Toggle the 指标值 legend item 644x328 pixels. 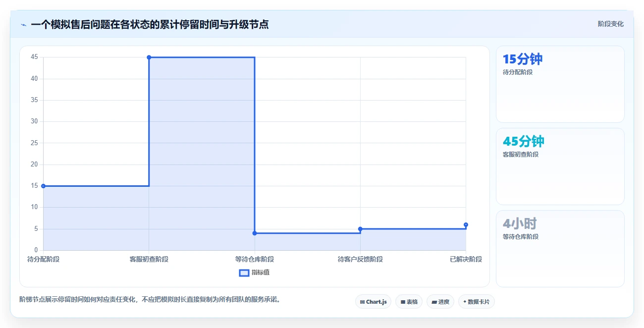254,273
